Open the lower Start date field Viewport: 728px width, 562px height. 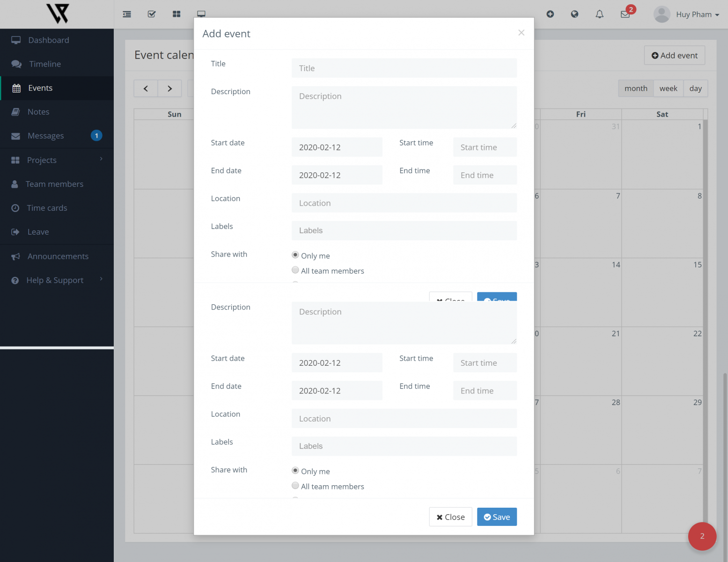coord(337,363)
